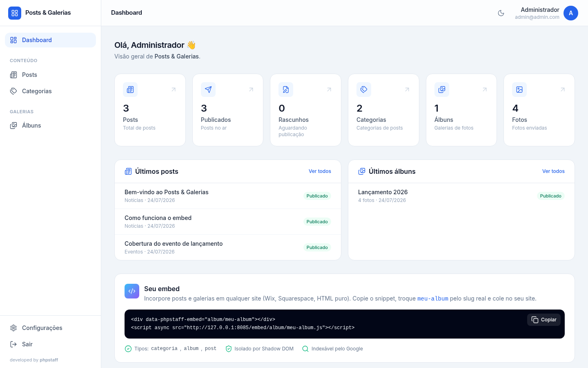
Task: Open the arrow on the Fotos card
Action: (x=563, y=90)
